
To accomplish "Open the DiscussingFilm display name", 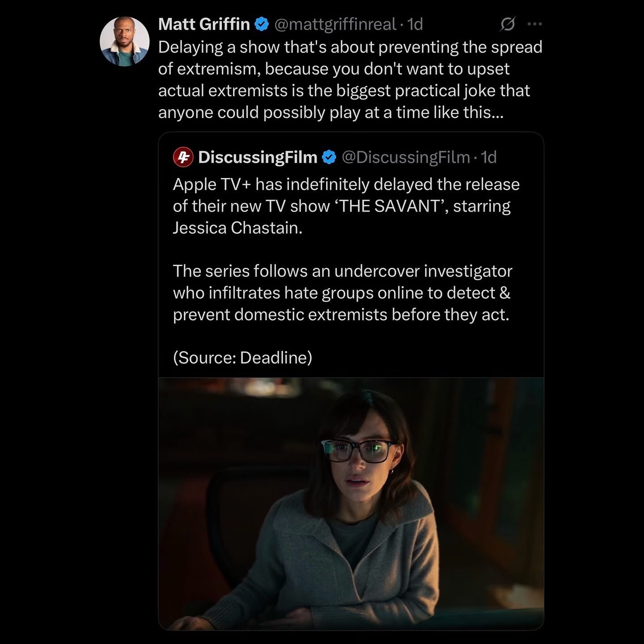I will point(258,157).
